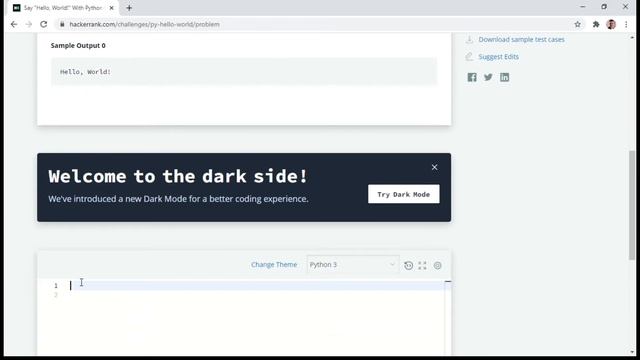Click the Change Theme link
Viewport: 640px width, 360px height.
pyautogui.click(x=274, y=264)
